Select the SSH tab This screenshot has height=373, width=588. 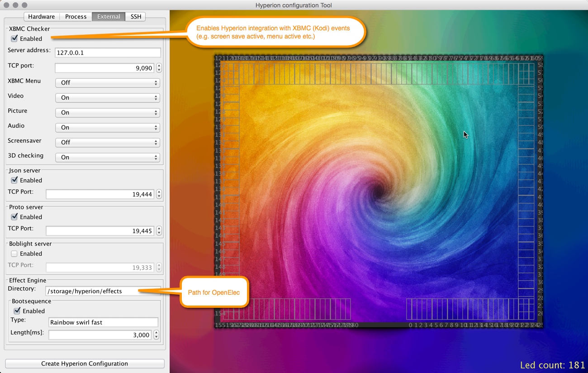tap(136, 17)
